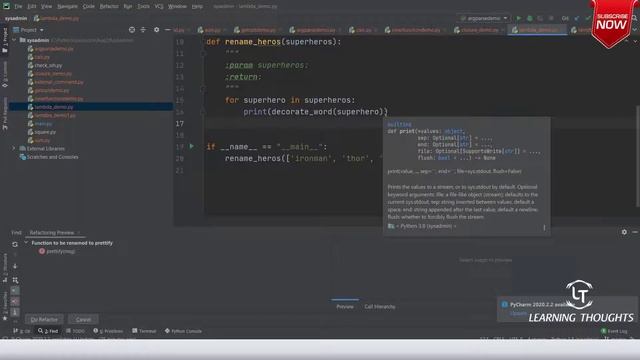Open Find panel settings gear icon

624,232
